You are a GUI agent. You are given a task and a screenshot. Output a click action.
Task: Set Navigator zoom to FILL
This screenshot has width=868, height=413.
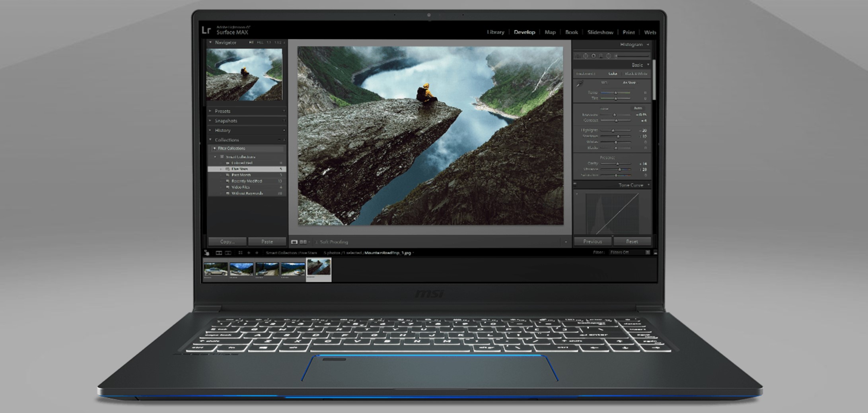tap(260, 42)
